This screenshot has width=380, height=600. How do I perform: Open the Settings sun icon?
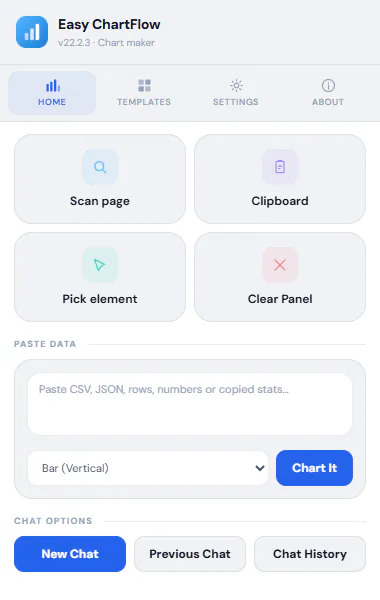pyautogui.click(x=236, y=86)
